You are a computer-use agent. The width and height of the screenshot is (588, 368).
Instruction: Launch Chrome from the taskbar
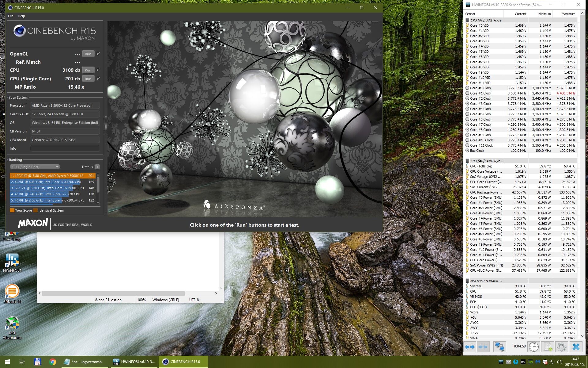(53, 362)
